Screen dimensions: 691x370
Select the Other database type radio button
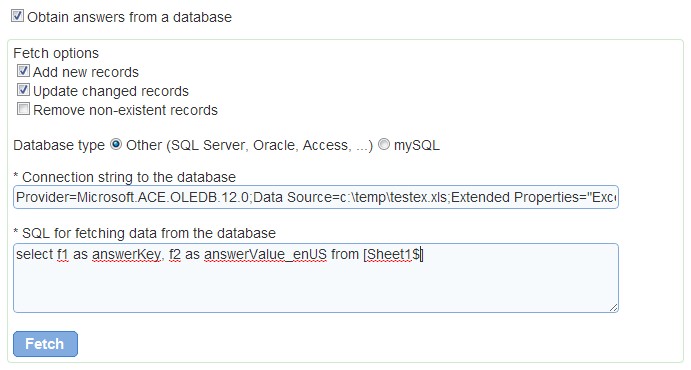click(x=116, y=144)
